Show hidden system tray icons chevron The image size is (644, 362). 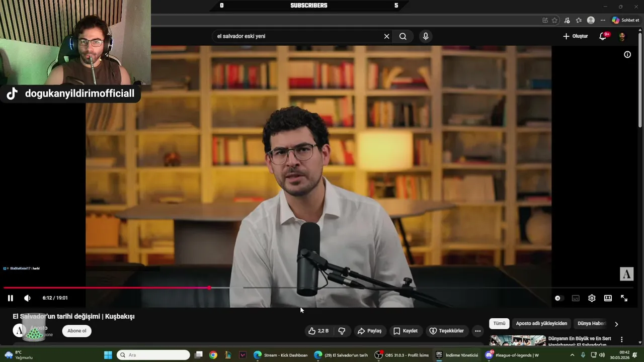(x=572, y=355)
